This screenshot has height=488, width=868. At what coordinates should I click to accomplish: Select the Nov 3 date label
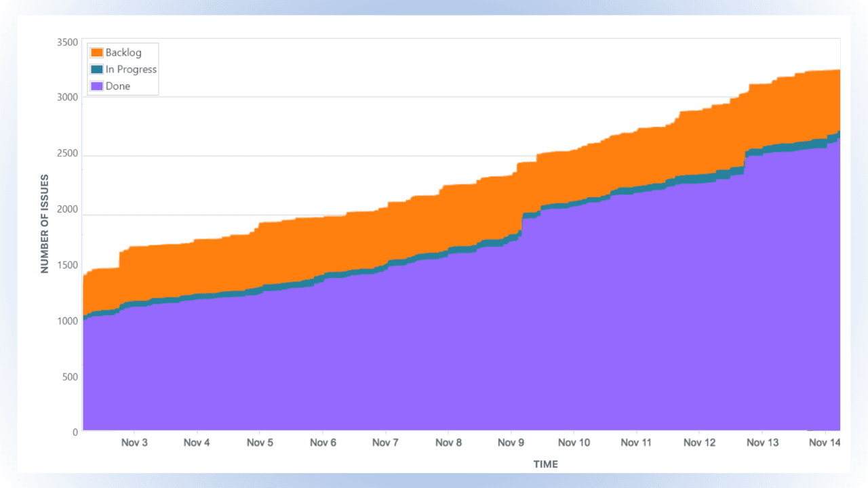134,442
